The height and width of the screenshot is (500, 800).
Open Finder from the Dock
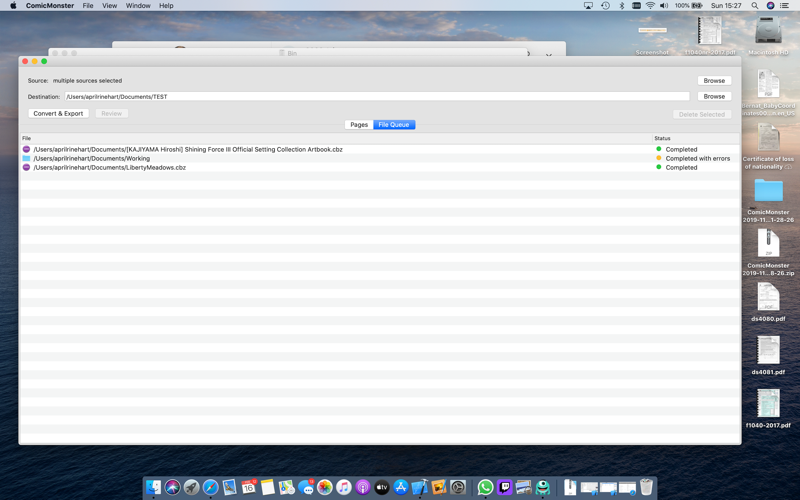154,487
